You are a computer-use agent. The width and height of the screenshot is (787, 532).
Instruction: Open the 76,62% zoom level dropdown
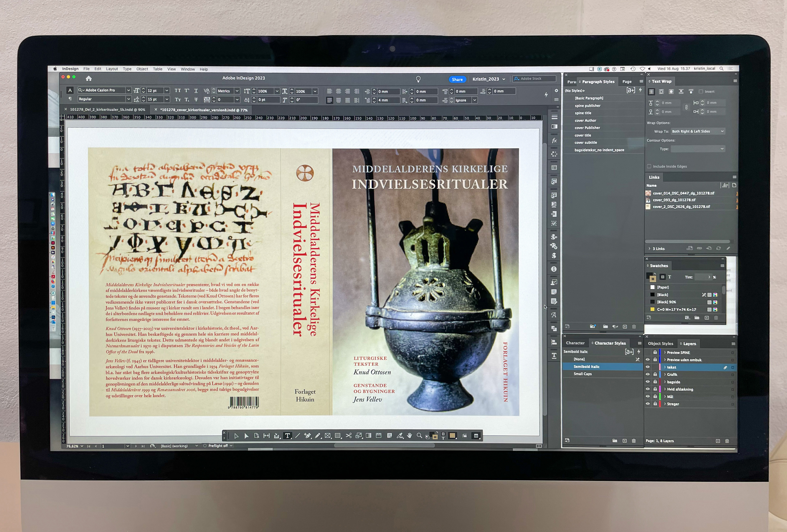(x=82, y=446)
